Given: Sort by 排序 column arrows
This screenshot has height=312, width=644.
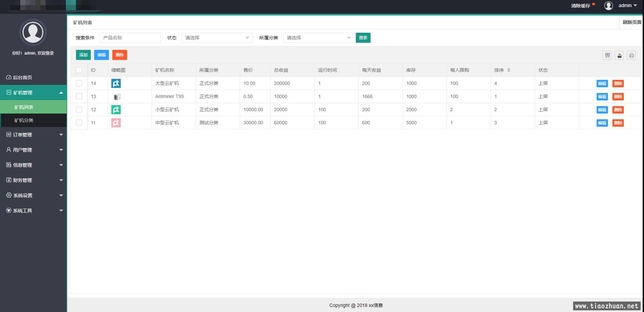Looking at the screenshot, I should coord(509,70).
